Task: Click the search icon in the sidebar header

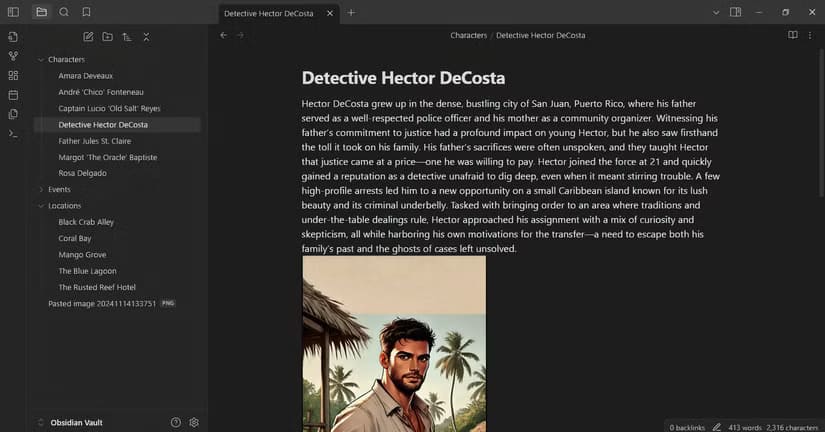Action: tap(64, 12)
